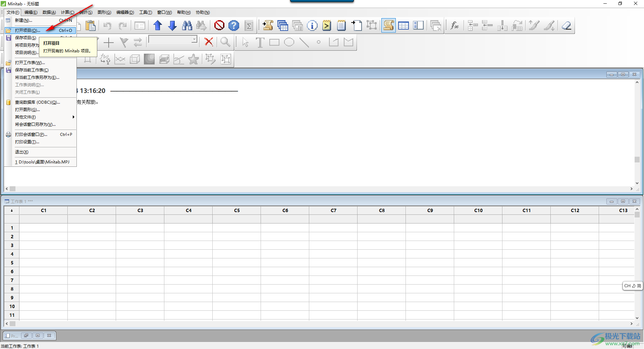Choose 将会话窗口另存为(V)... entry
644x349 pixels.
click(x=40, y=124)
